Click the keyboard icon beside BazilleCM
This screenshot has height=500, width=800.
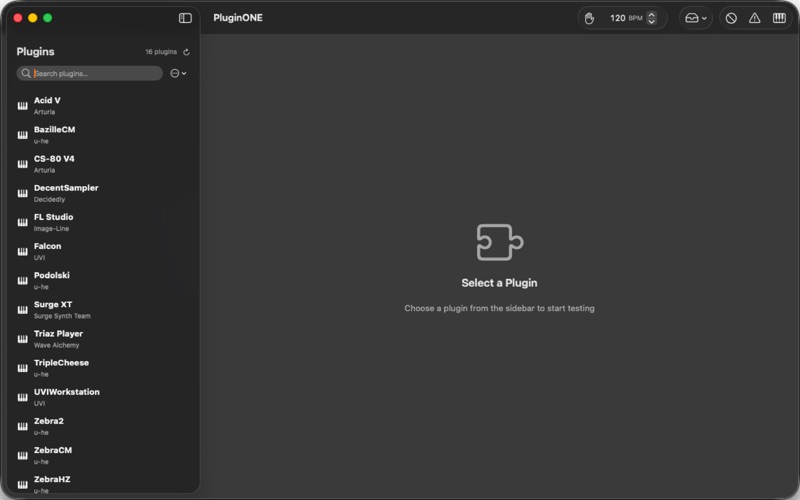(22, 135)
